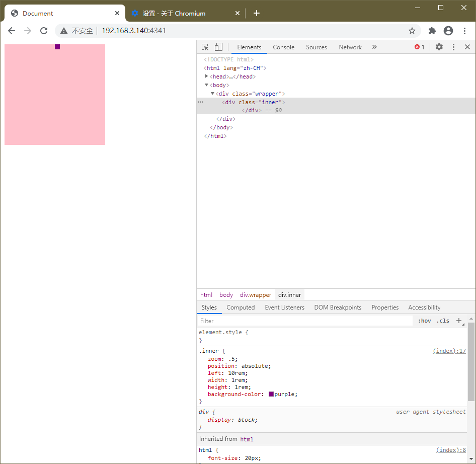Toggle element state with :hov
Viewport: 476px width, 464px height.
pos(424,321)
